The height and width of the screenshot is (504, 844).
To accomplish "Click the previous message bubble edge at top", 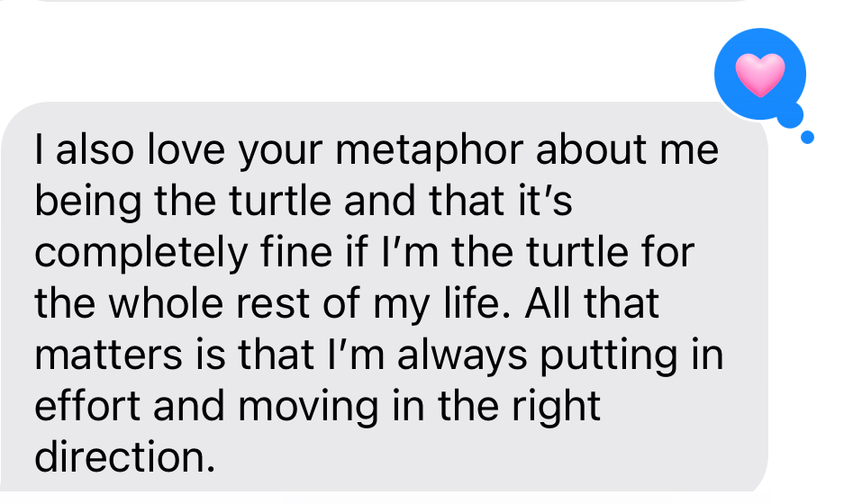I will 378,1.
